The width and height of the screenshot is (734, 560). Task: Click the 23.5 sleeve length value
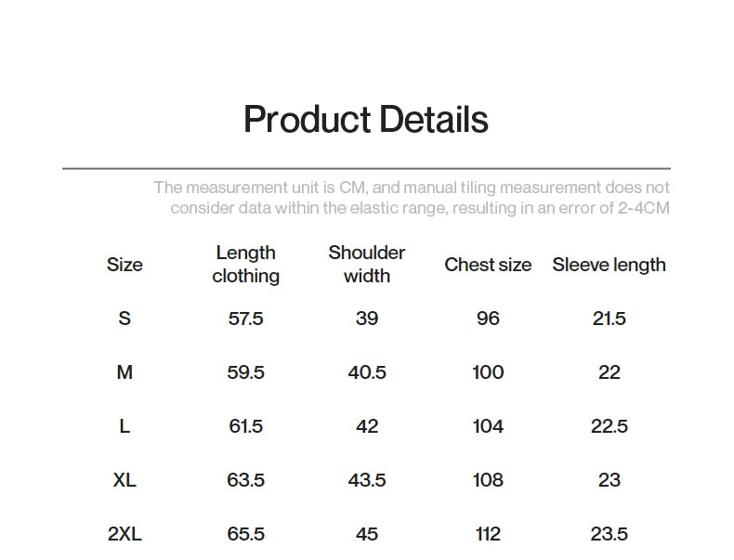609,534
